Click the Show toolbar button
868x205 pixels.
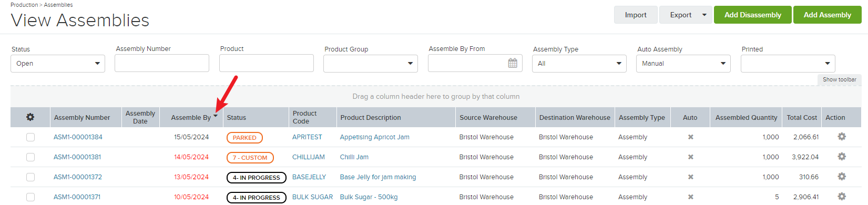(839, 79)
